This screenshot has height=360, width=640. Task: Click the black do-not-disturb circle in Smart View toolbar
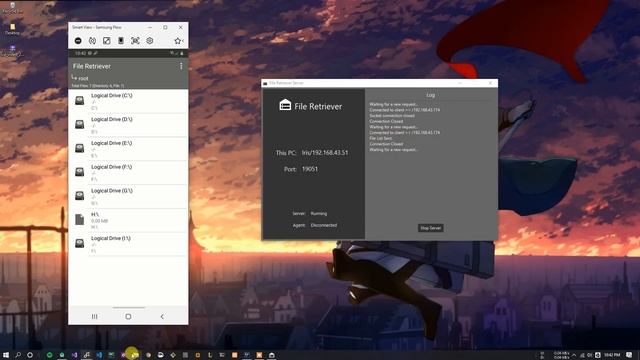point(78,41)
